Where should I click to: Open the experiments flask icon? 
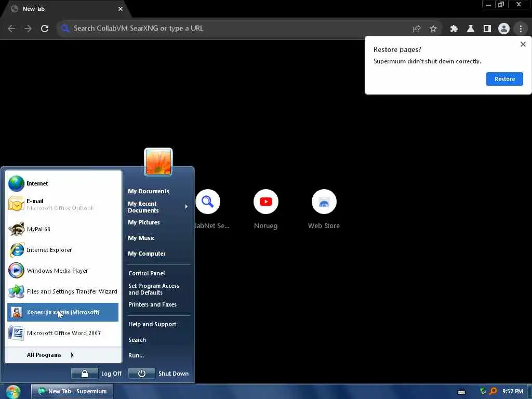[470, 29]
